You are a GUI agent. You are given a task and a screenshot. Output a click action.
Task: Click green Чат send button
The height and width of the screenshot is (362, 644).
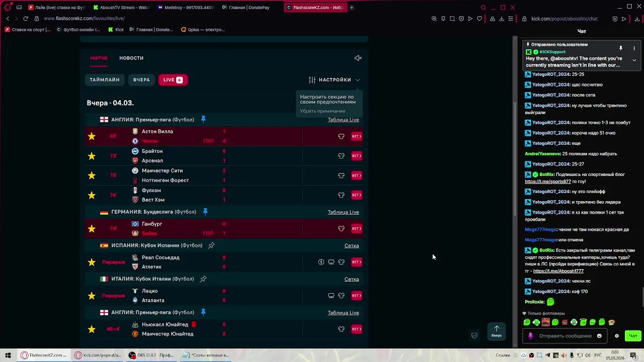[x=633, y=336]
